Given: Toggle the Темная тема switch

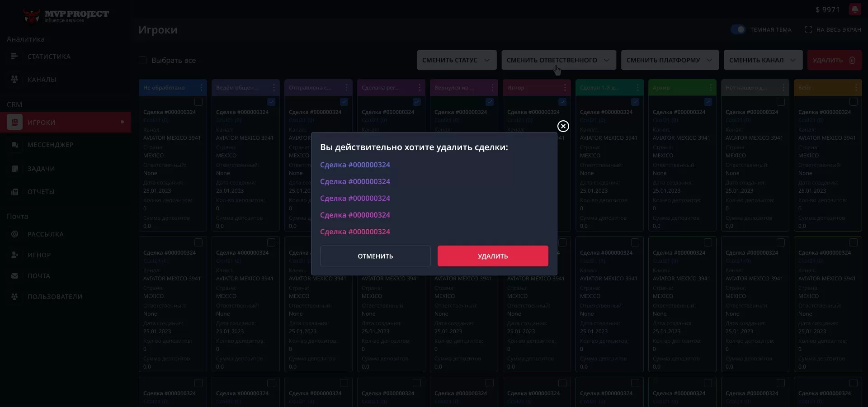Looking at the screenshot, I should click(x=738, y=29).
